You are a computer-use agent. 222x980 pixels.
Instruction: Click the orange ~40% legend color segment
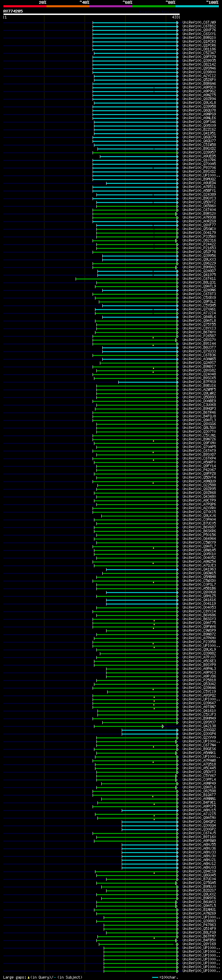click(x=68, y=6)
